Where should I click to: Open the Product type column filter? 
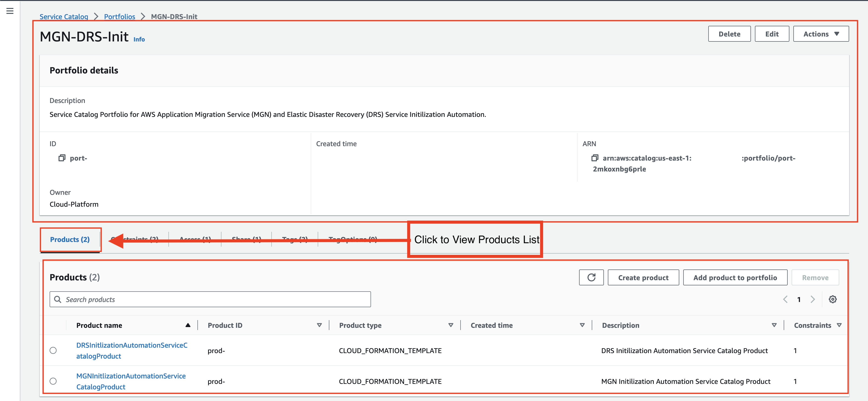451,325
